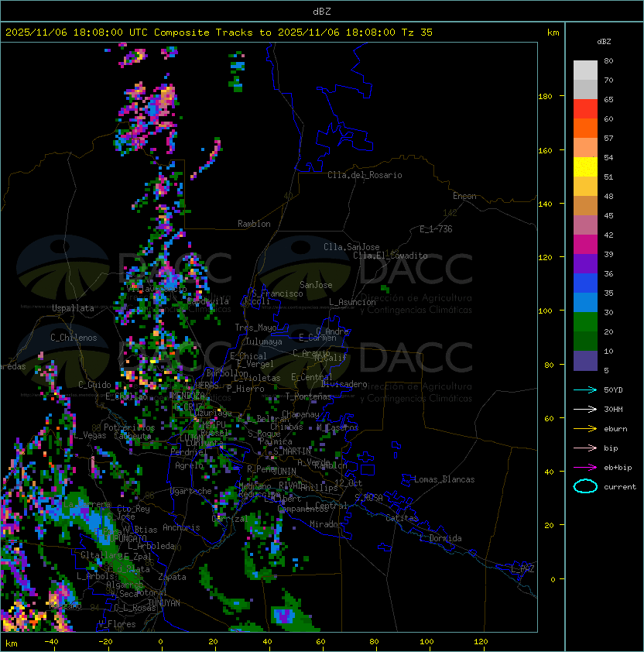Click the bip pink arrow legend icon
644x652 pixels.
coord(585,448)
